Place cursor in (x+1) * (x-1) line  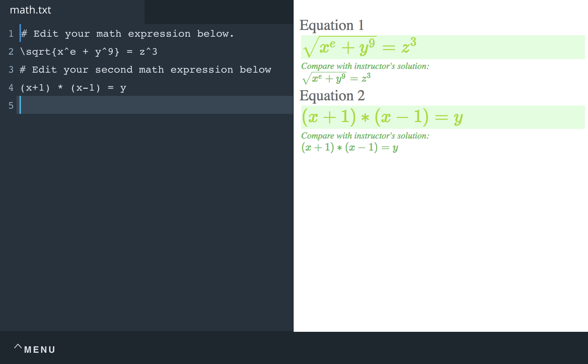[73, 88]
